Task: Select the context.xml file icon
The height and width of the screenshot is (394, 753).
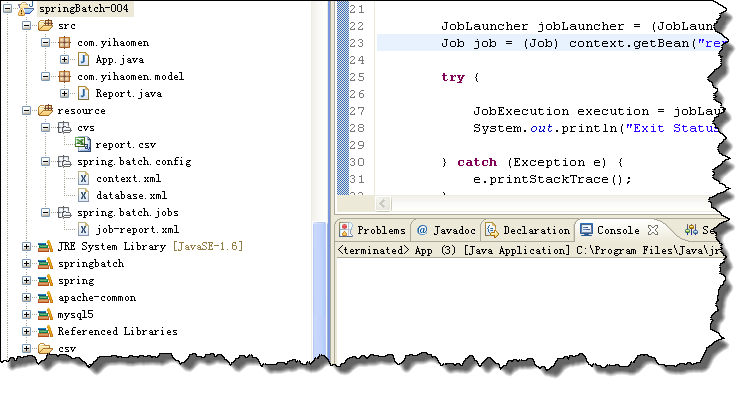Action: 84,179
